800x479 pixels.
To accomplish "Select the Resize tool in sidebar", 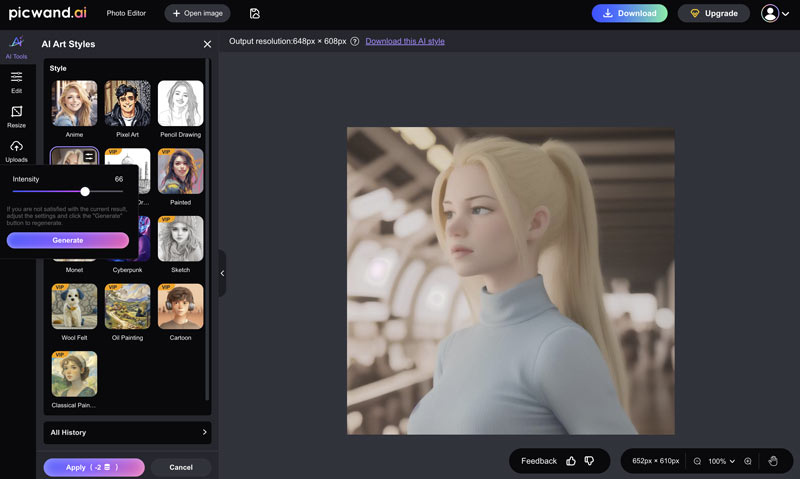I will coord(16,117).
